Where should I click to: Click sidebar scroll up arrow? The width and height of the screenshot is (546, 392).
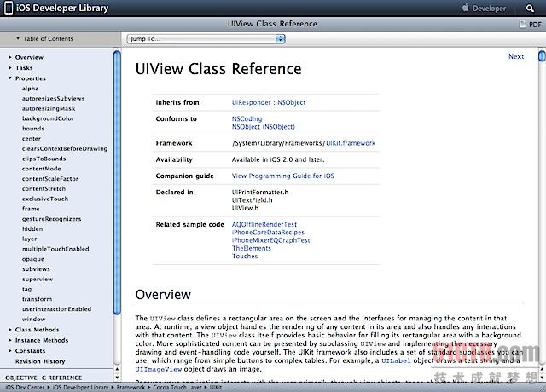point(117,369)
